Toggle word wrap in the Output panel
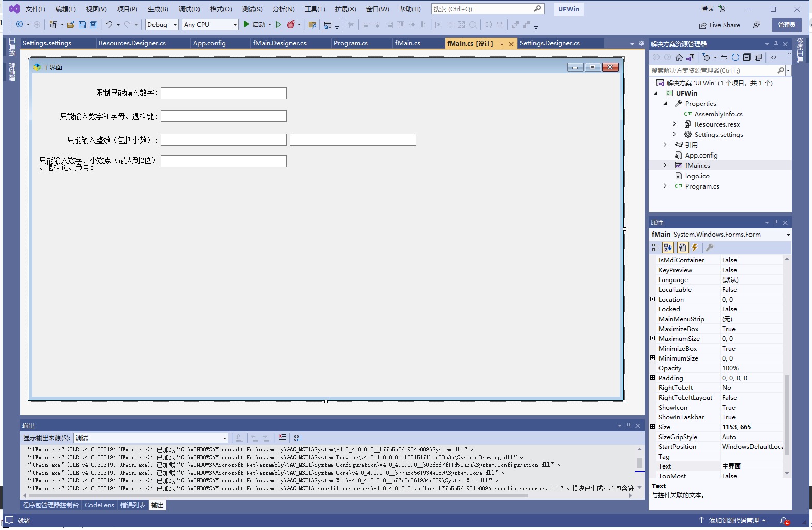The image size is (812, 530). pyautogui.click(x=298, y=438)
